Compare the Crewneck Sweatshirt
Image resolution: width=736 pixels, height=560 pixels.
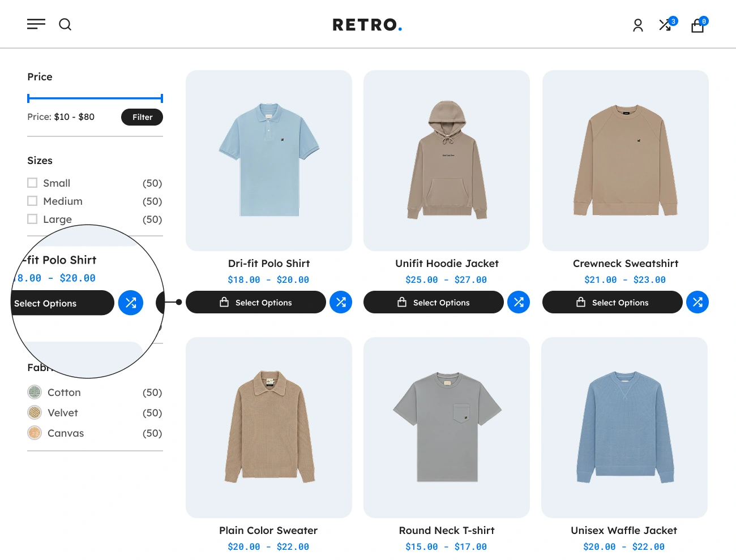[698, 302]
